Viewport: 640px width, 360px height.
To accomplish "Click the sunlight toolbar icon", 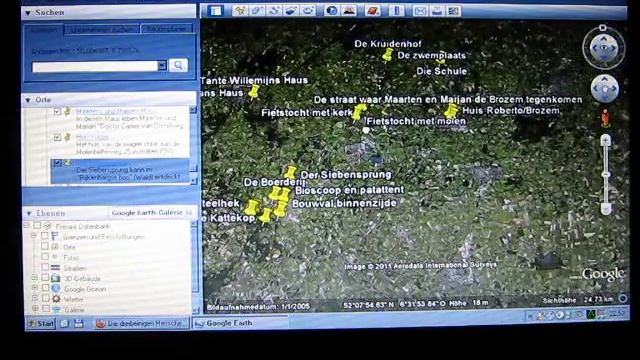I will tap(349, 11).
